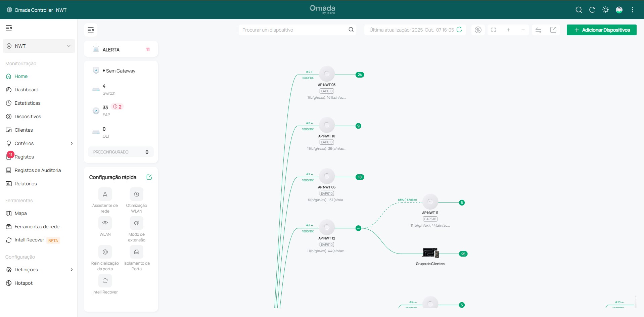The image size is (644, 317).
Task: Zoom out the topology with minus icon
Action: tap(523, 30)
